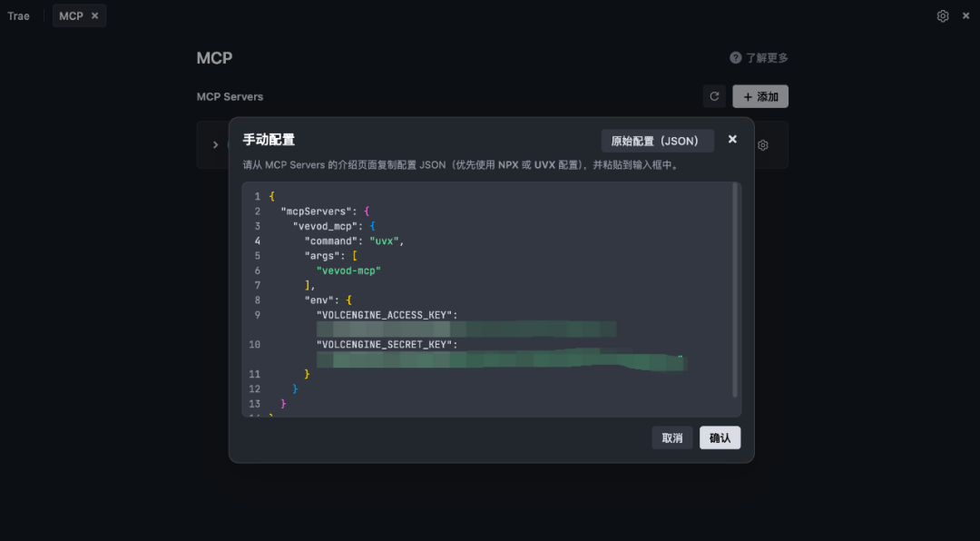
Task: Click the "command": "uvx" line in editor
Action: click(354, 241)
